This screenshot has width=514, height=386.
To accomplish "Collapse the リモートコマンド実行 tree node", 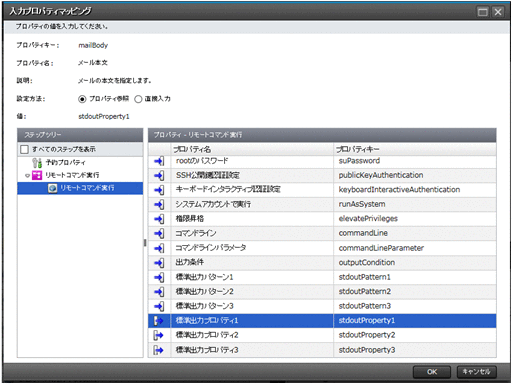I will [27, 176].
